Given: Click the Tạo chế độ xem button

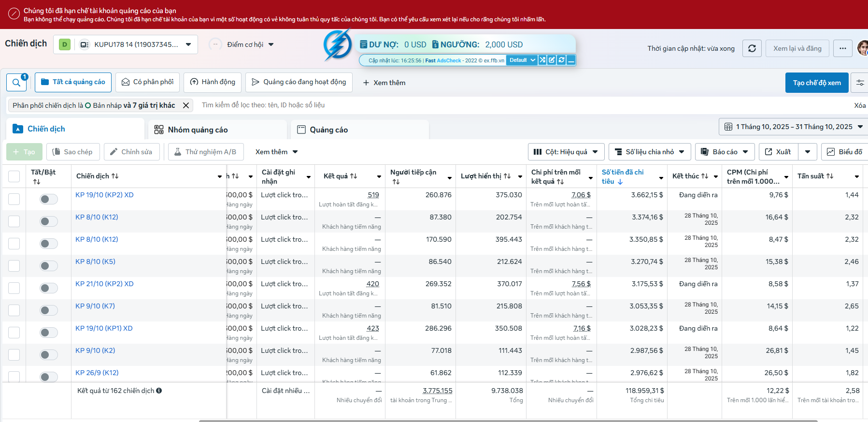Looking at the screenshot, I should pos(817,83).
